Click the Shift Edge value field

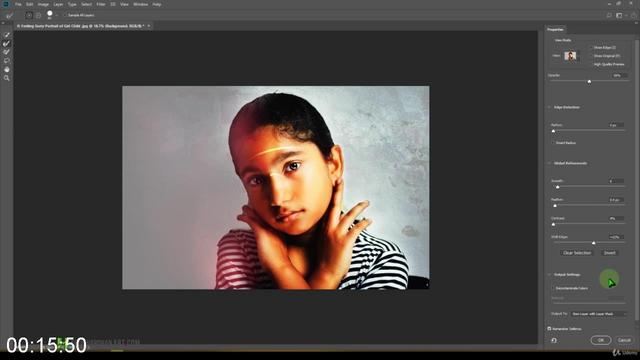pos(616,237)
